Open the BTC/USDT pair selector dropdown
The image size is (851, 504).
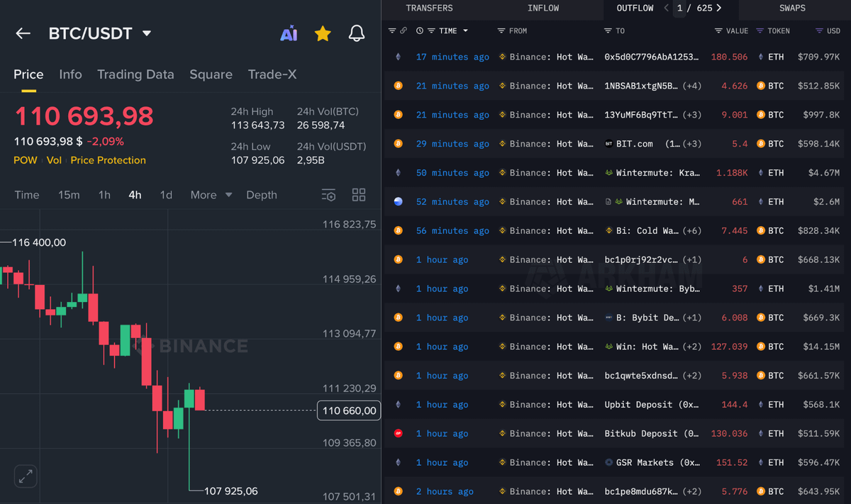click(x=147, y=33)
